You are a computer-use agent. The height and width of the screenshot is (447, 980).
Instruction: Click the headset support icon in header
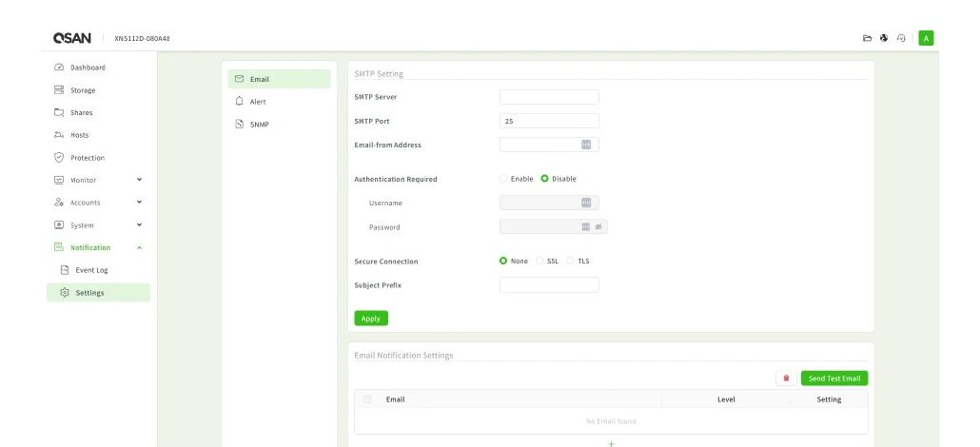(x=901, y=38)
